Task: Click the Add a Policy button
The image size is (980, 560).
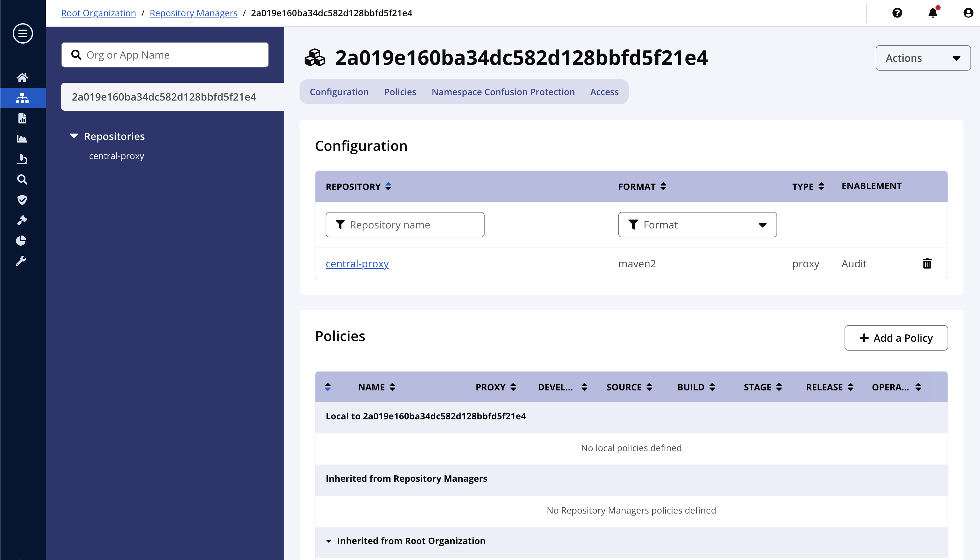Action: click(896, 338)
